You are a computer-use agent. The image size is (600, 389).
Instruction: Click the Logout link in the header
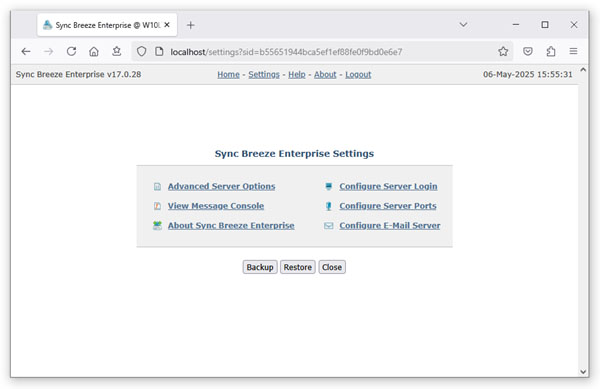[x=358, y=75]
